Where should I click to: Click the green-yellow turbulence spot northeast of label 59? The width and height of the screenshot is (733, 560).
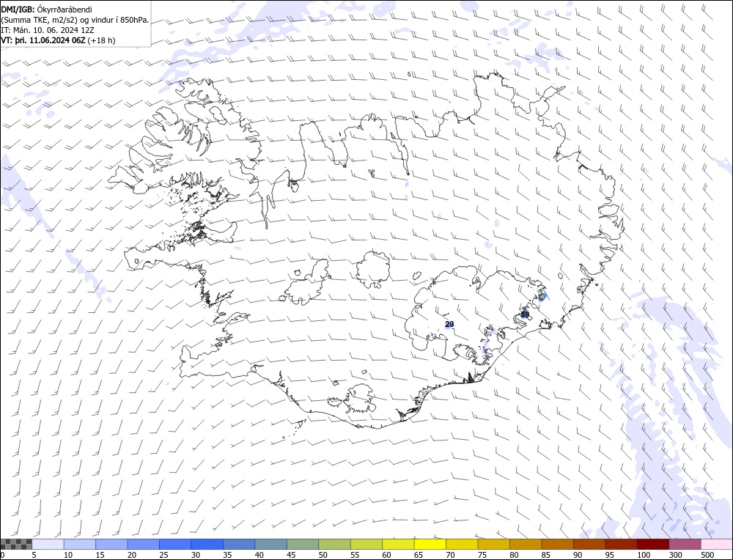point(542,296)
